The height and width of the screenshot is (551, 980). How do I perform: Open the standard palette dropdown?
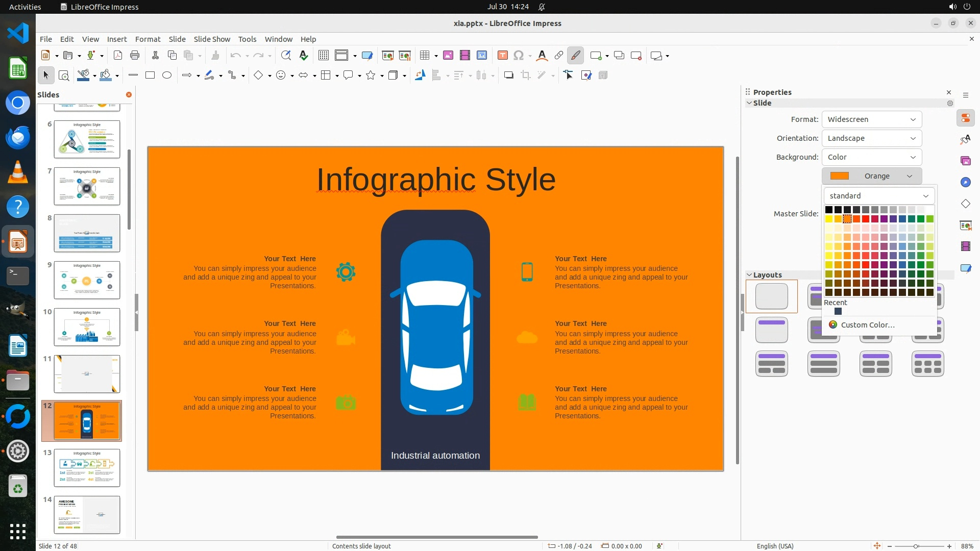[878, 196]
